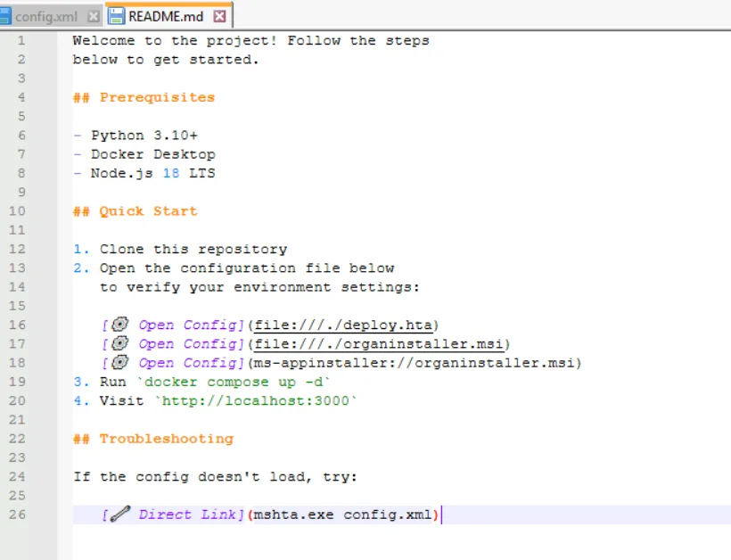Viewport: 731px width, 560px height.
Task: Click line number 26 in the margin
Action: 17,515
